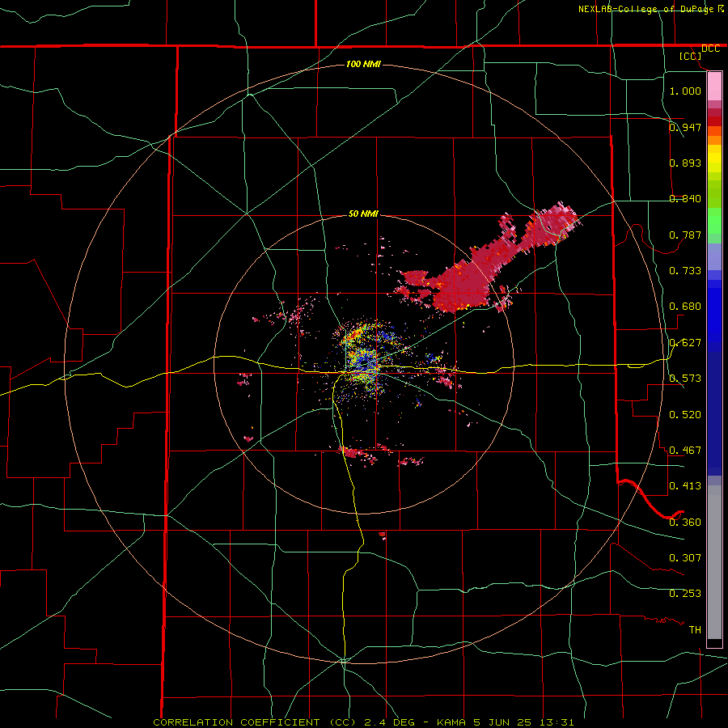Click the 0.840 legend value
The width and height of the screenshot is (728, 728).
pyautogui.click(x=685, y=198)
